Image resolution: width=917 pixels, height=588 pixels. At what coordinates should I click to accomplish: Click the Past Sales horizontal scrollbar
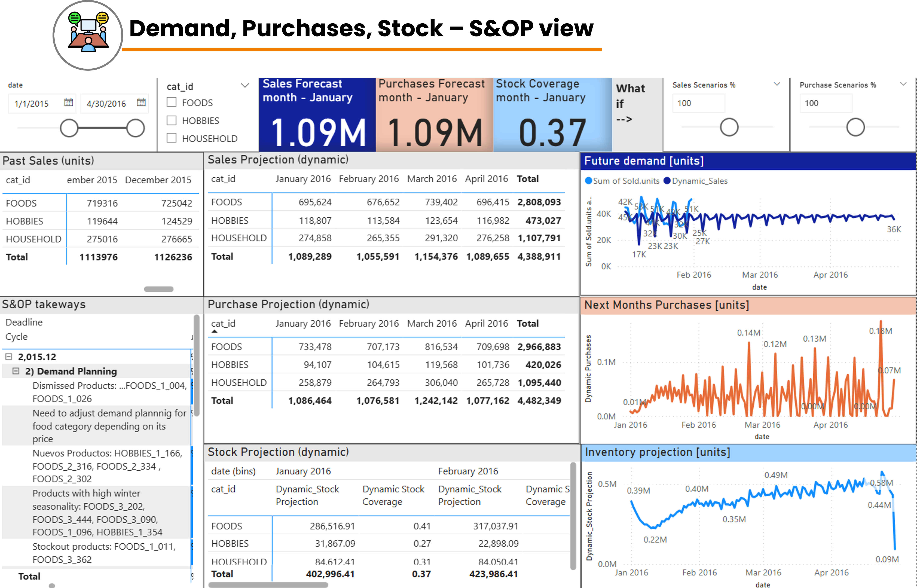tap(159, 289)
